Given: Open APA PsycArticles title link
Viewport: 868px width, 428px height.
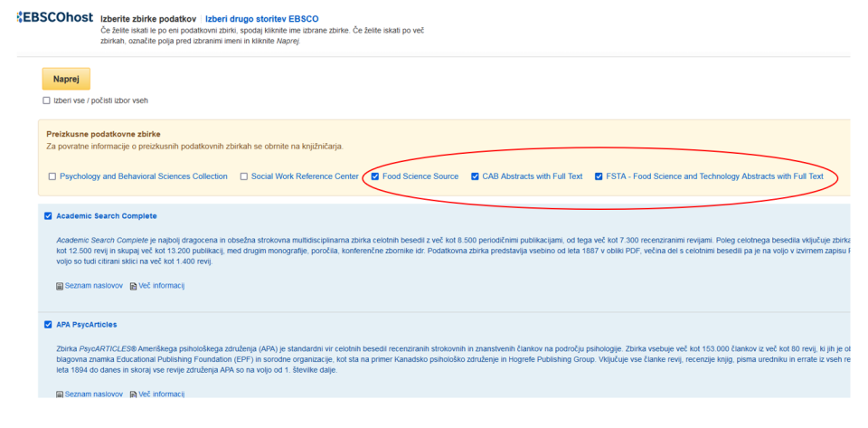Looking at the screenshot, I should pos(87,325).
